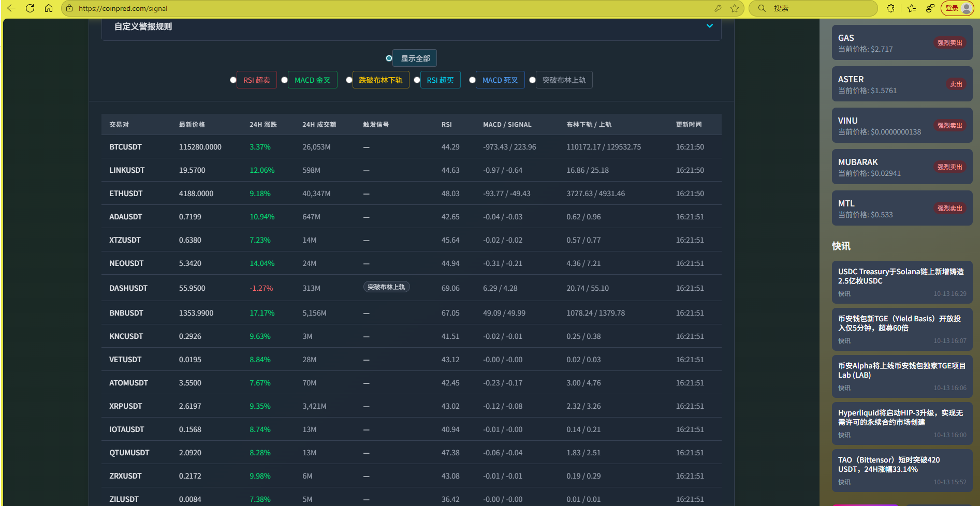The width and height of the screenshot is (980, 506).
Task: Bookmark this page with the star icon
Action: click(735, 8)
